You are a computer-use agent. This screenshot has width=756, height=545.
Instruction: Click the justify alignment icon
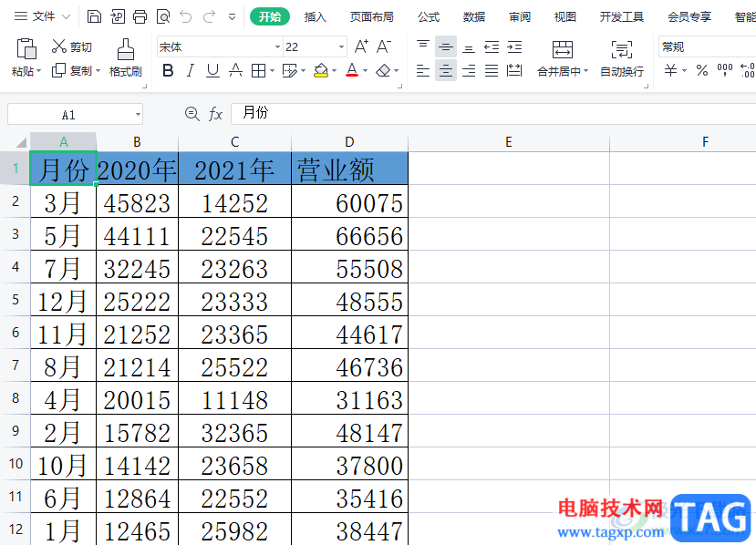(x=492, y=71)
